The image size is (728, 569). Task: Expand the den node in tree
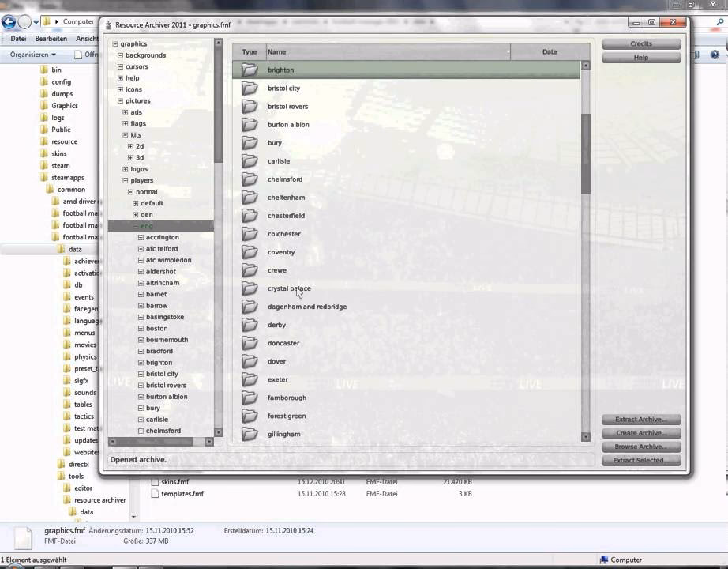coord(136,214)
